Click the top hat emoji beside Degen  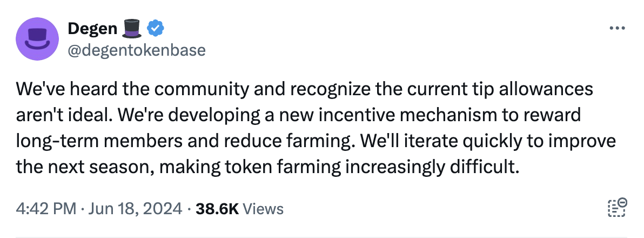(x=131, y=29)
